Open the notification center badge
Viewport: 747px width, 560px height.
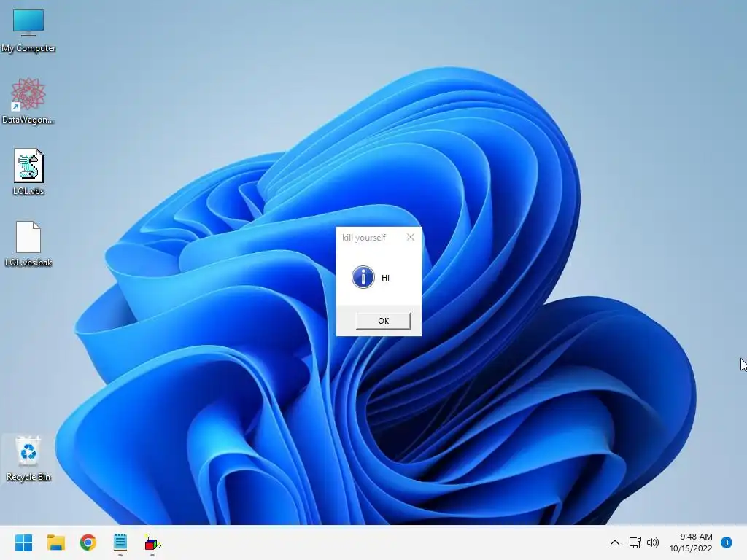click(727, 542)
